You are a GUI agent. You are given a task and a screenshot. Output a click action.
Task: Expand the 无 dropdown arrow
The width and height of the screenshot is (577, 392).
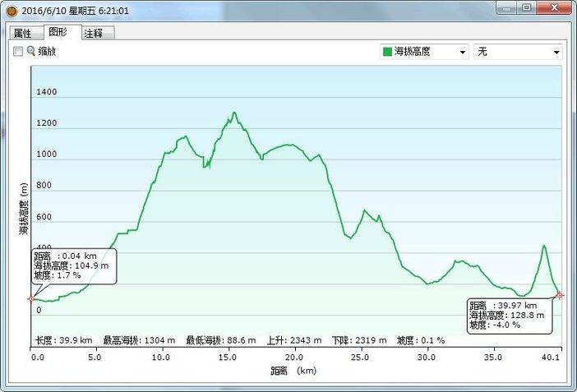click(556, 52)
